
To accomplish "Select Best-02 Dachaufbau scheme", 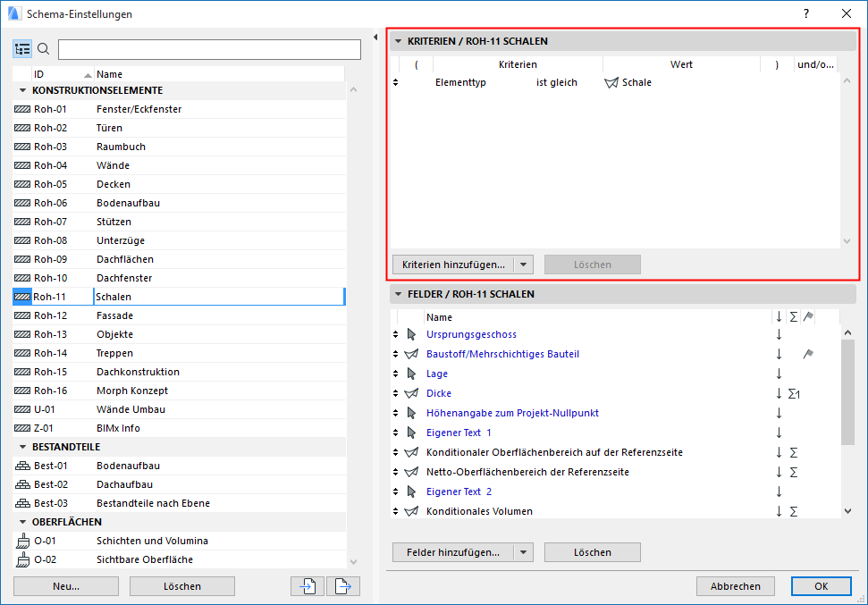I will click(179, 484).
